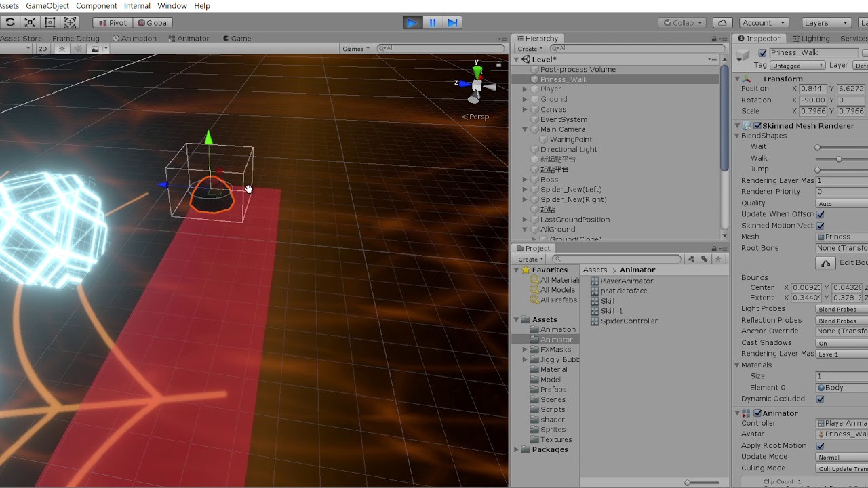Open All Materials in Favorites
The height and width of the screenshot is (488, 868).
[x=555, y=280]
